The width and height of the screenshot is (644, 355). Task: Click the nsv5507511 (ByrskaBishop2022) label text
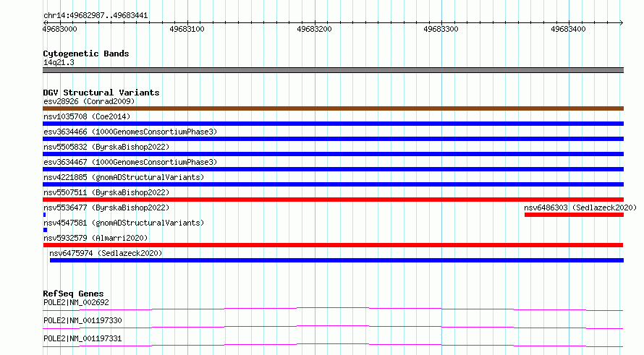click(106, 192)
